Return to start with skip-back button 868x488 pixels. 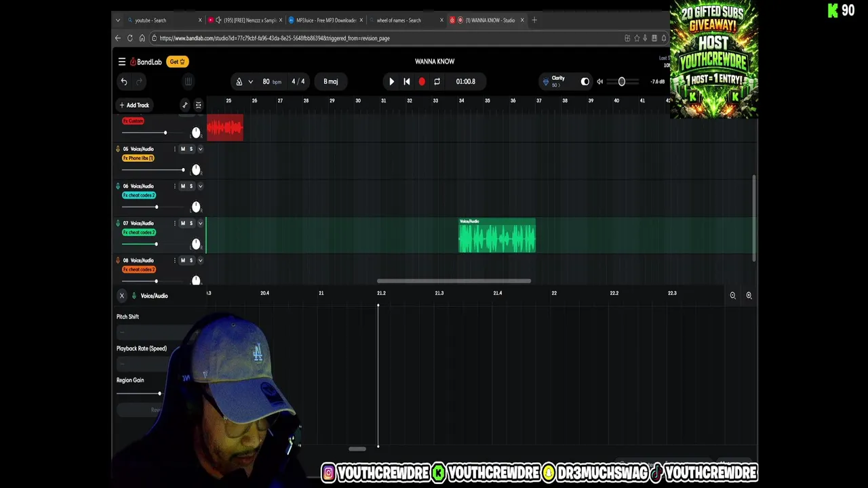(407, 81)
